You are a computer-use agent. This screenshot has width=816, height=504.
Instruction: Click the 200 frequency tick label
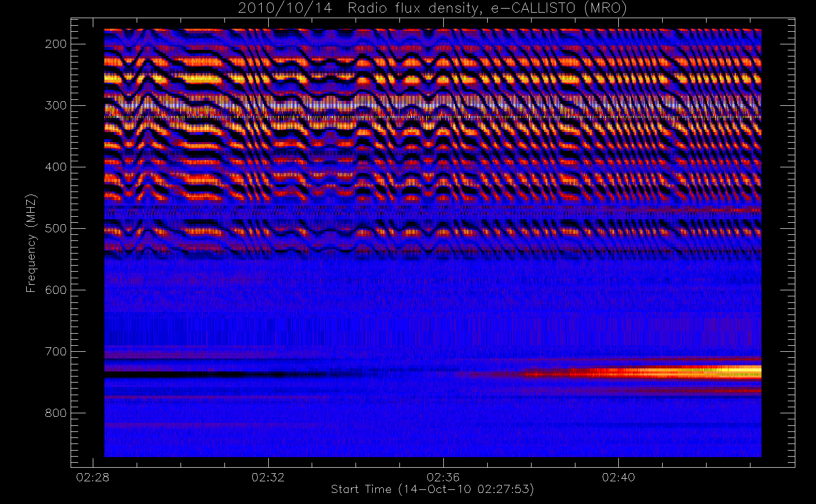[x=56, y=44]
